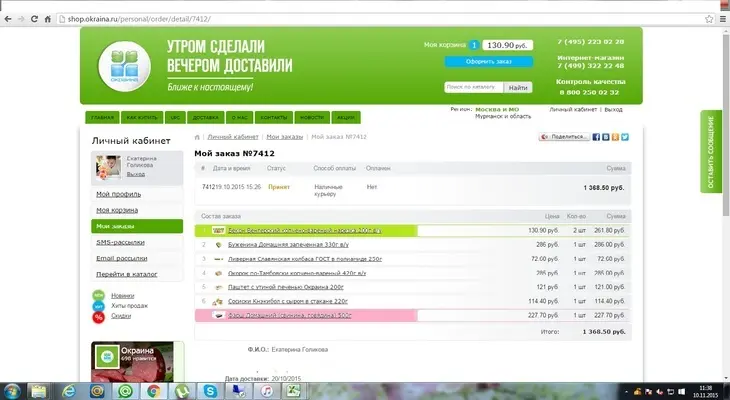Viewport: 730px width, 400px height.
Task: Open File Explorer from the taskbar
Action: 39,391
